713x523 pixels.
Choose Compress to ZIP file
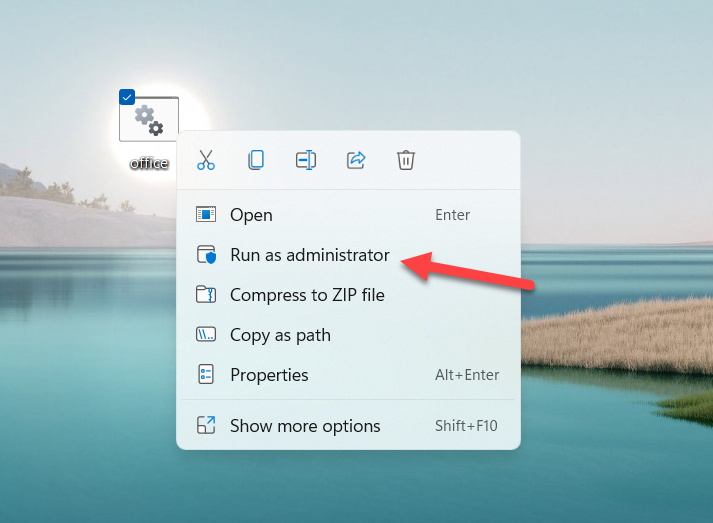tap(348, 295)
